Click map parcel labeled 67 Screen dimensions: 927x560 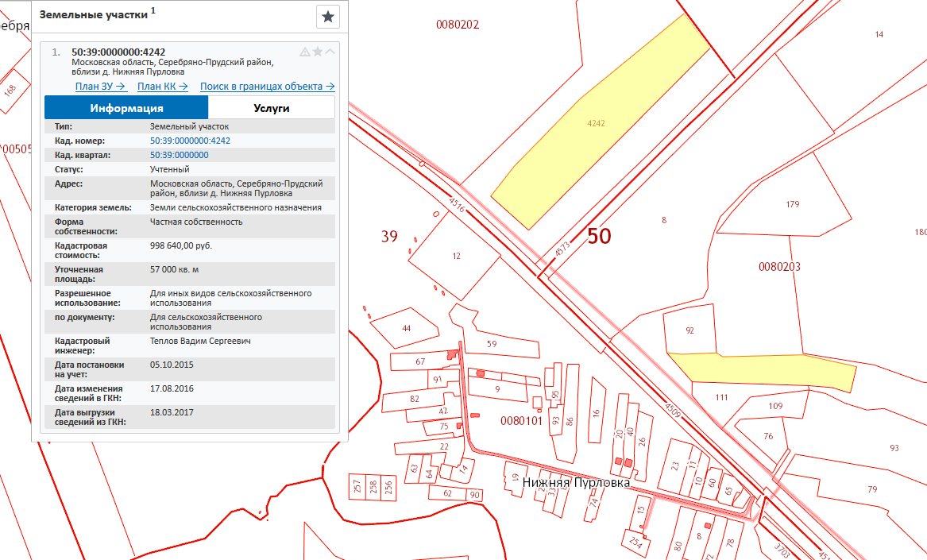[420, 361]
